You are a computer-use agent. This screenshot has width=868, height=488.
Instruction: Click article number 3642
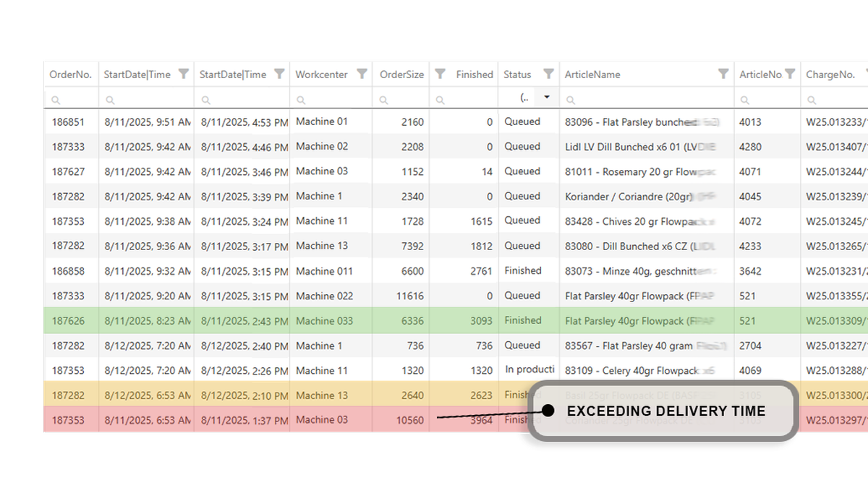[x=750, y=270]
